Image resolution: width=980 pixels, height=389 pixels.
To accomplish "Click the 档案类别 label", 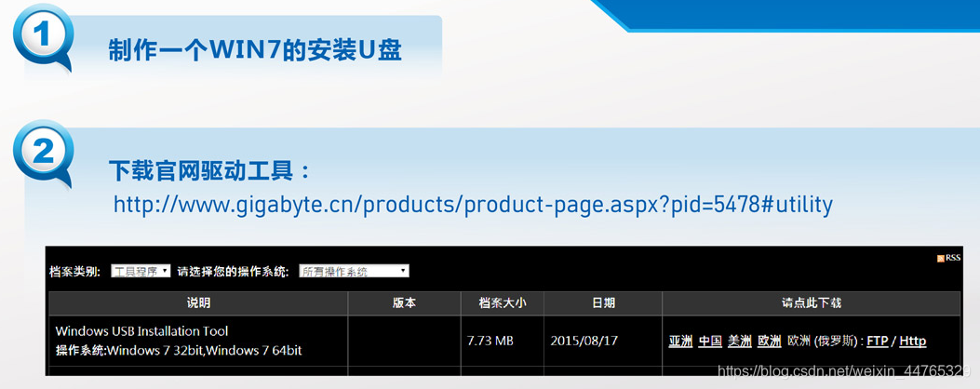I will (75, 272).
